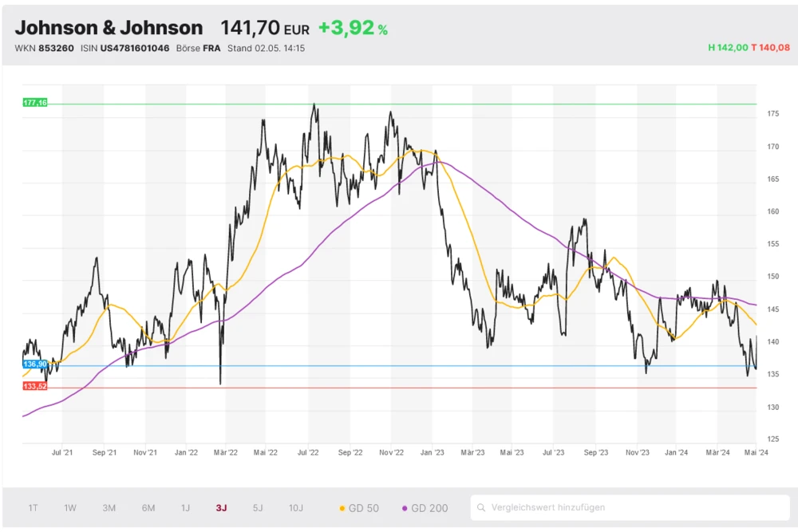Click the +3,92% change indicator
This screenshot has width=798, height=532.
click(x=351, y=27)
